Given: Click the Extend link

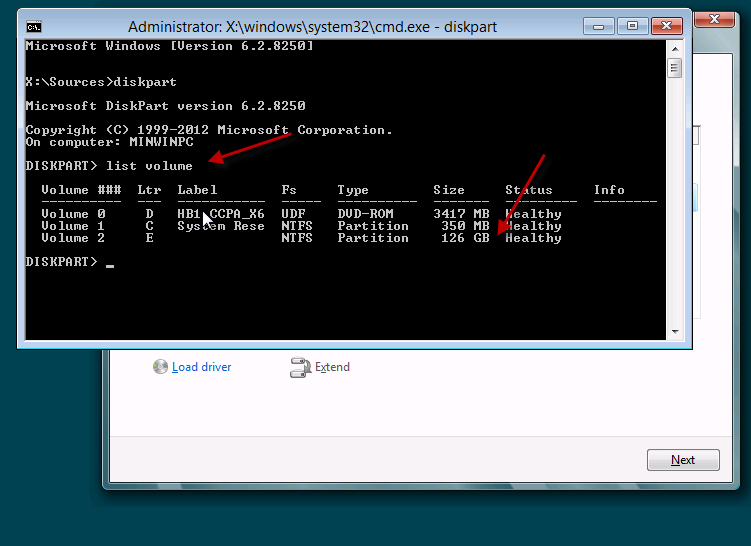Looking at the screenshot, I should point(332,367).
